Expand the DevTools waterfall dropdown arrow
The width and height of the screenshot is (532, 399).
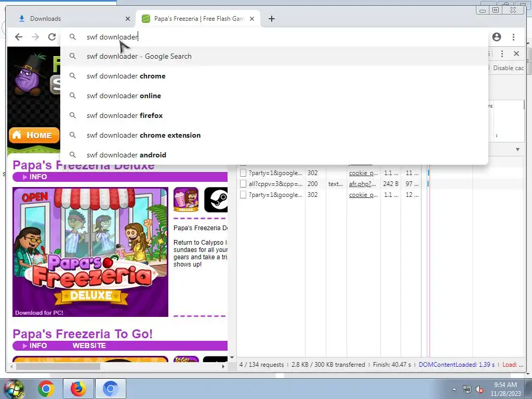tap(517, 149)
